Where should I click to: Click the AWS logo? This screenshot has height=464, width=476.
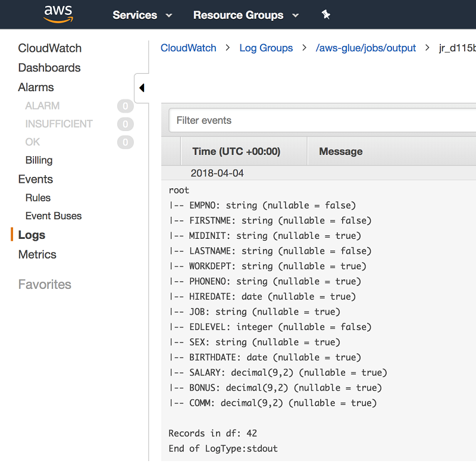click(x=58, y=14)
